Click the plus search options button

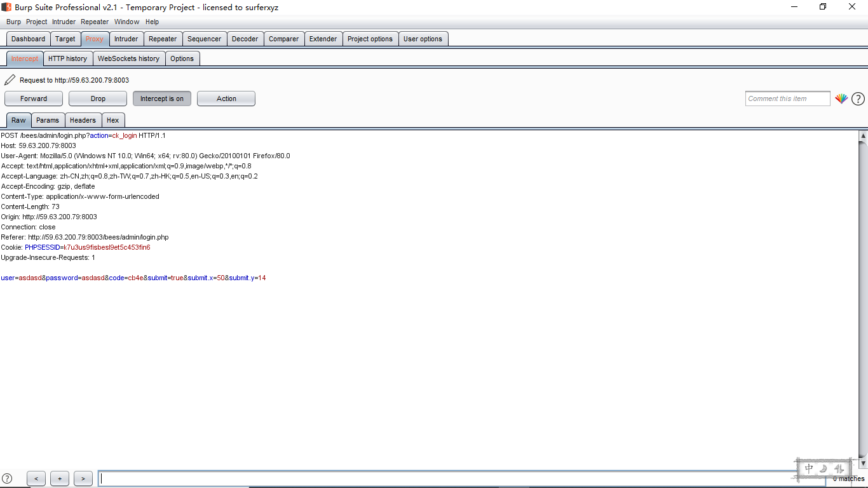tap(60, 478)
